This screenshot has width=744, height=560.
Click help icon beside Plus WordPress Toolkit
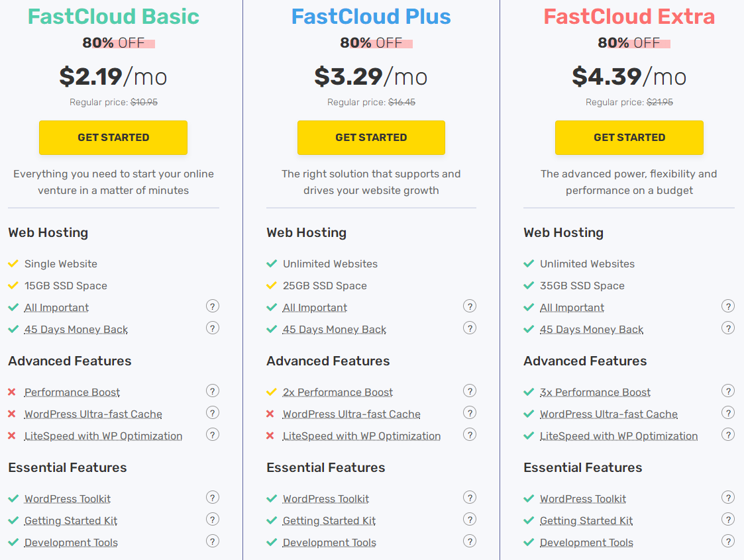[x=470, y=498]
